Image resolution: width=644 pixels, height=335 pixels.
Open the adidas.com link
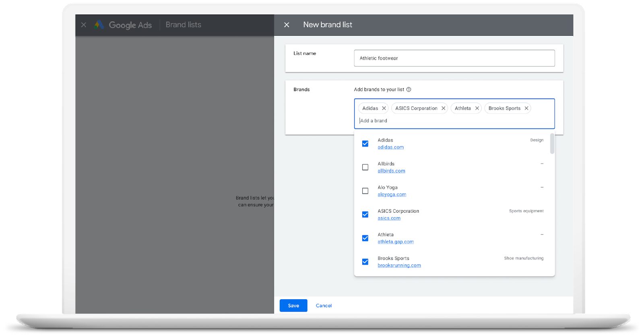click(x=390, y=148)
